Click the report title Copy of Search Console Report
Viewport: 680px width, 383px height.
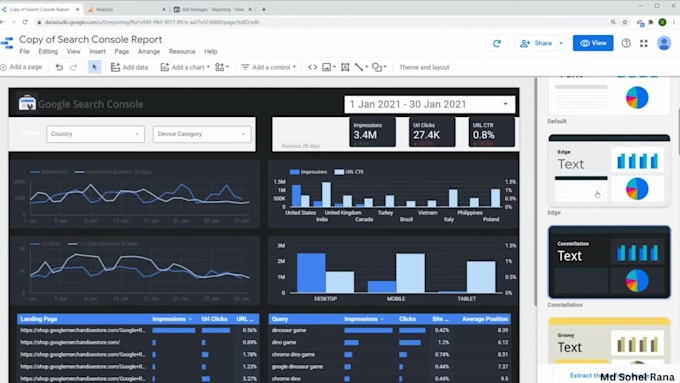coord(91,39)
